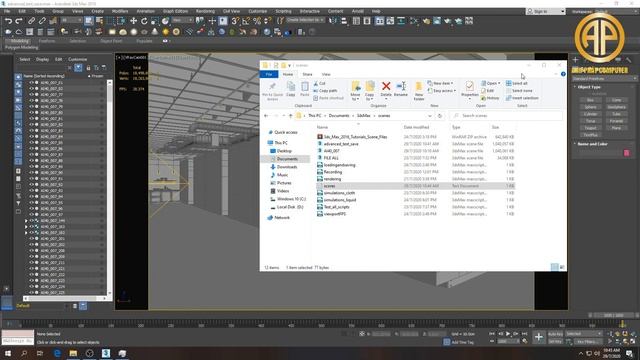This screenshot has width=640, height=360.
Task: Click Go to Start animation control
Action: (492, 334)
